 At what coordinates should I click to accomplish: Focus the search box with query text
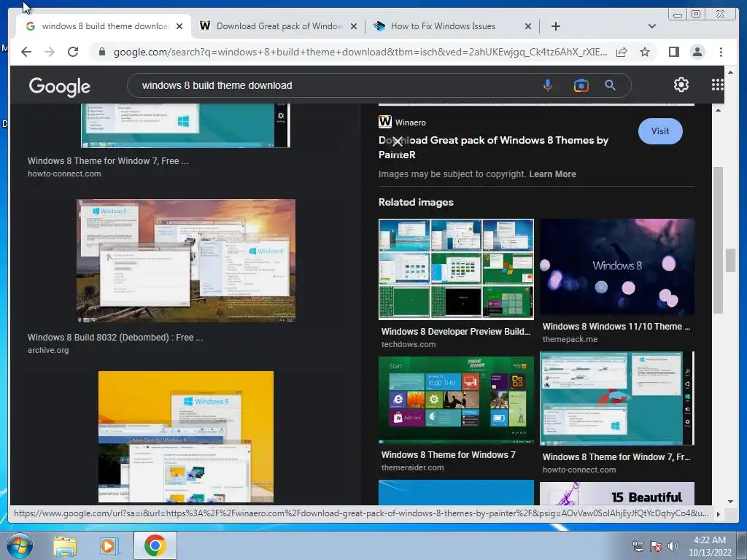[333, 86]
